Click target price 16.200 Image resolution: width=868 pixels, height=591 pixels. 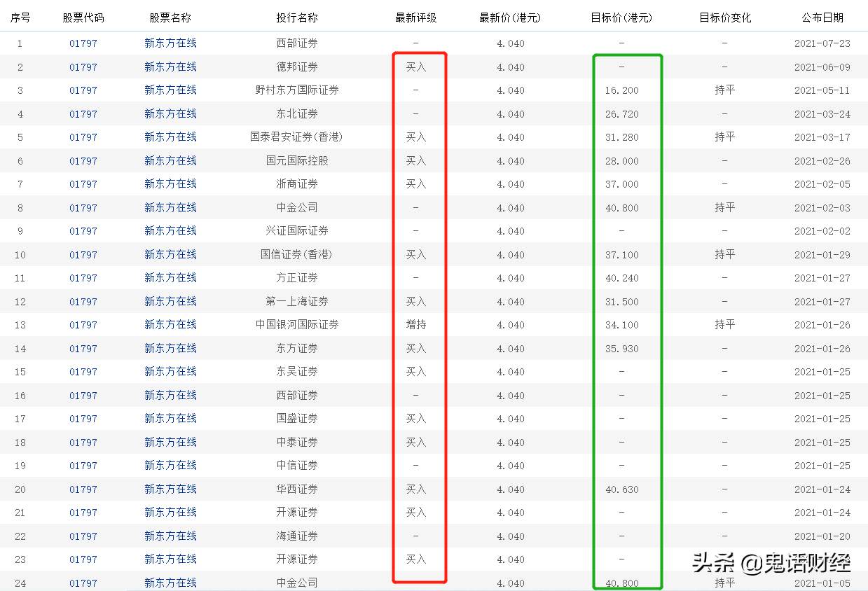[x=621, y=90]
